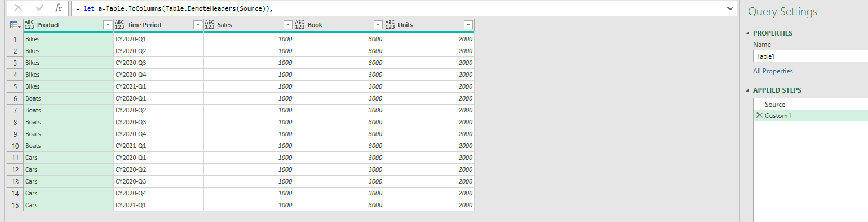This screenshot has width=868, height=222.
Task: Click the Sales value 1000 in row 1
Action: click(x=249, y=39)
